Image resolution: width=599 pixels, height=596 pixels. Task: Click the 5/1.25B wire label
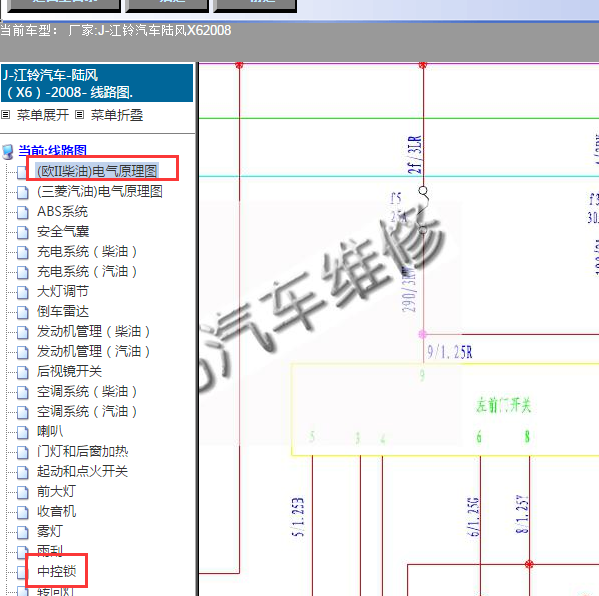coord(298,517)
